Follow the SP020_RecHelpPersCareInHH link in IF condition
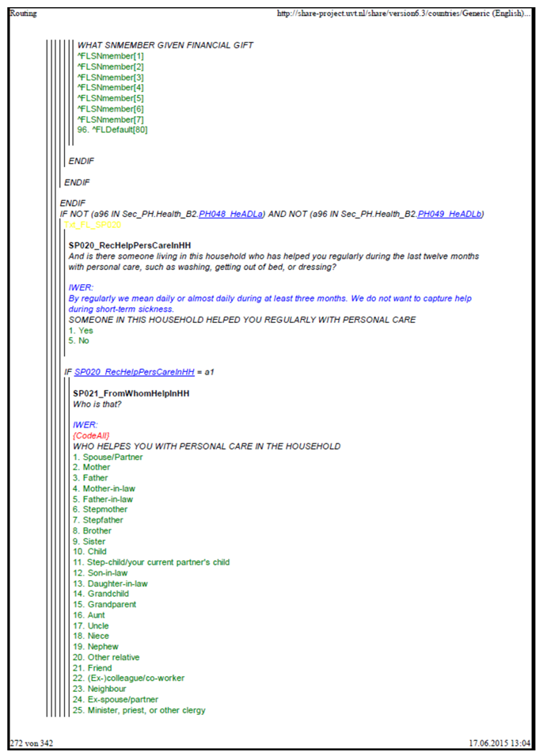This screenshot has height=756, width=543. point(134,372)
